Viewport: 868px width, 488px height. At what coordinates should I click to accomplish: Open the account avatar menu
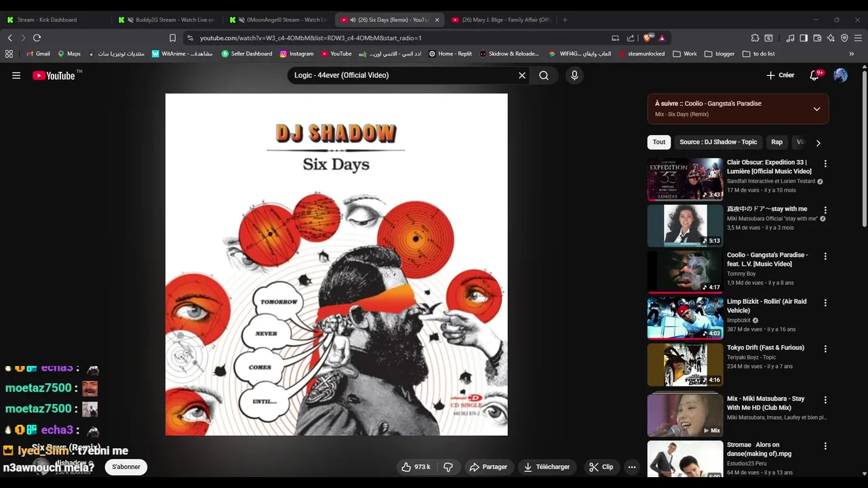click(840, 75)
